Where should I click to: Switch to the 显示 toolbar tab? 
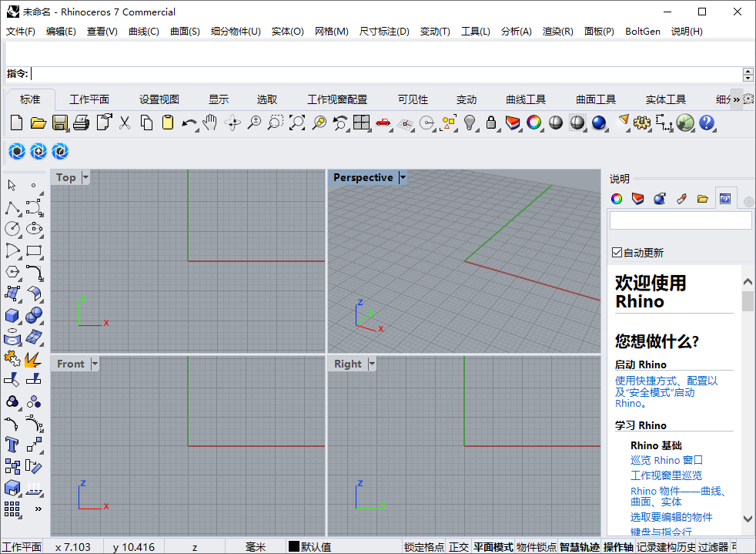coord(219,99)
